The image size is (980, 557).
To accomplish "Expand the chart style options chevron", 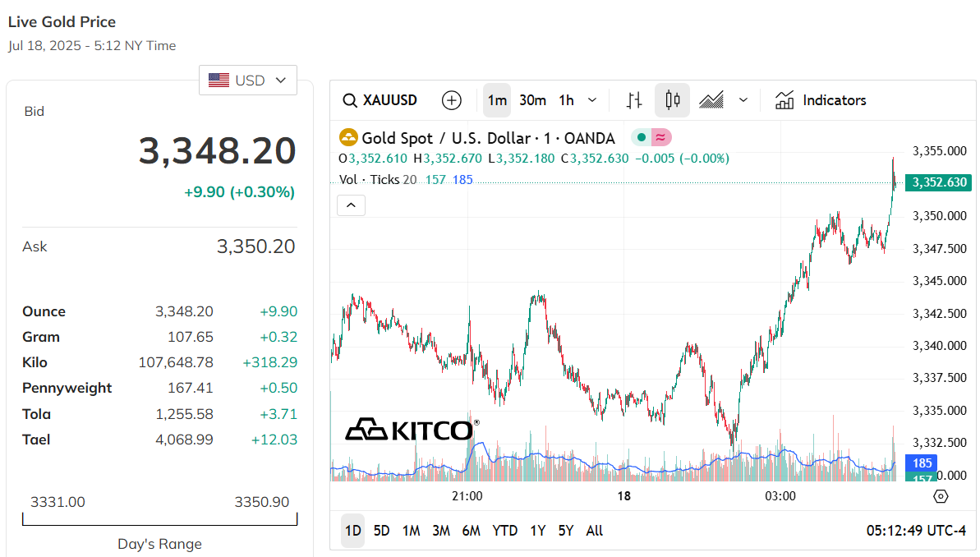I will tap(743, 100).
